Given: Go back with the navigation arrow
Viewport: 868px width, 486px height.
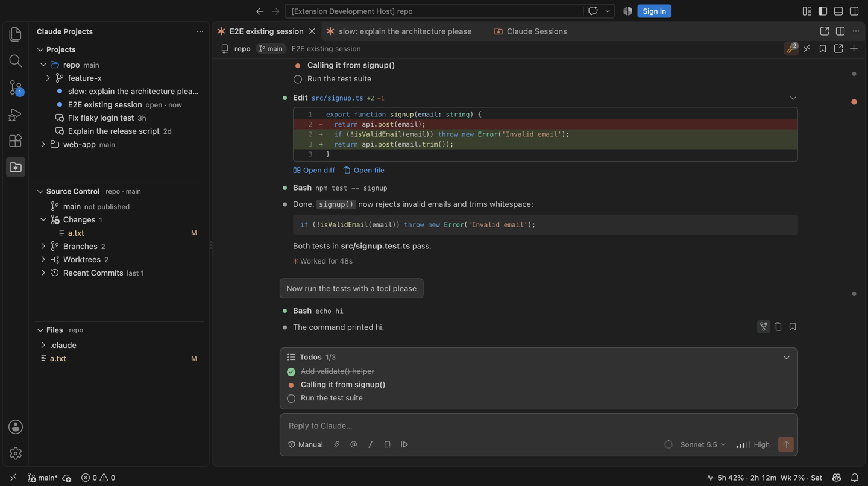Looking at the screenshot, I should click(260, 11).
